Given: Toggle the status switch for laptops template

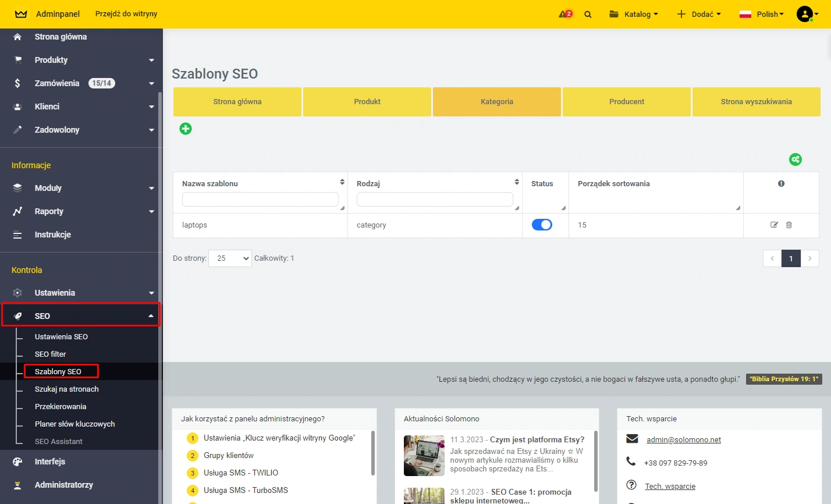Looking at the screenshot, I should [x=542, y=225].
